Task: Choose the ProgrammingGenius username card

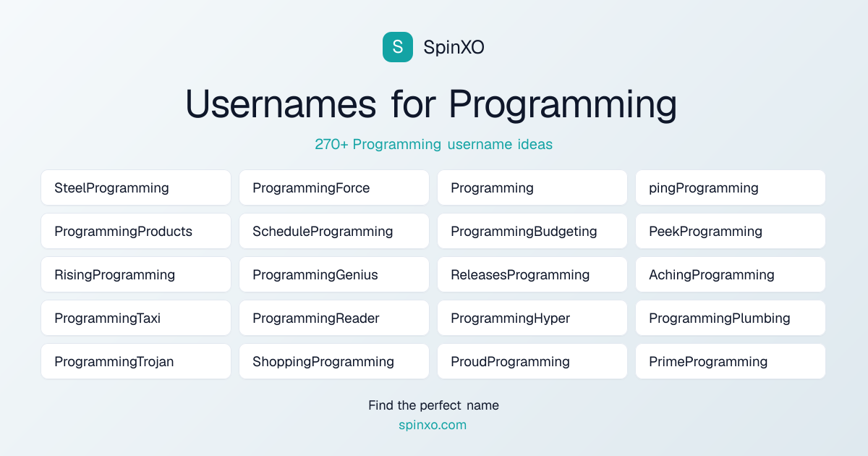Action: pyautogui.click(x=334, y=274)
